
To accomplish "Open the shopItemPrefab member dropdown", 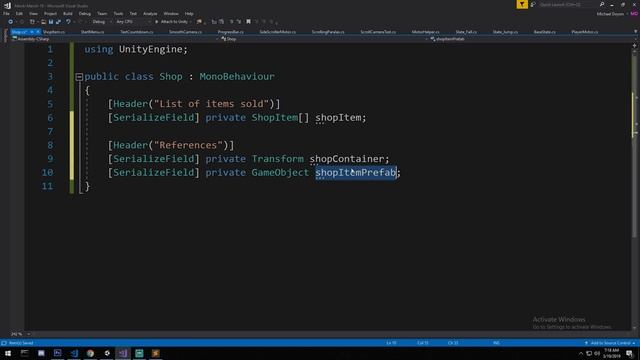I will coord(531,39).
